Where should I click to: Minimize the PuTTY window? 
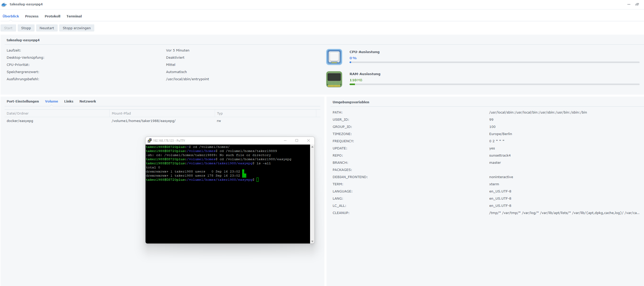pos(285,140)
